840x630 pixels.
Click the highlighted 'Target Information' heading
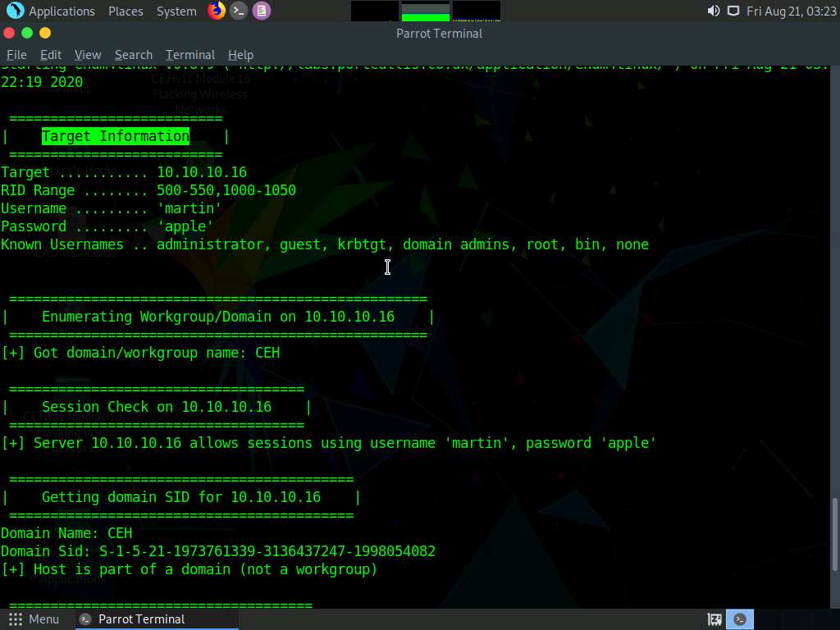116,136
